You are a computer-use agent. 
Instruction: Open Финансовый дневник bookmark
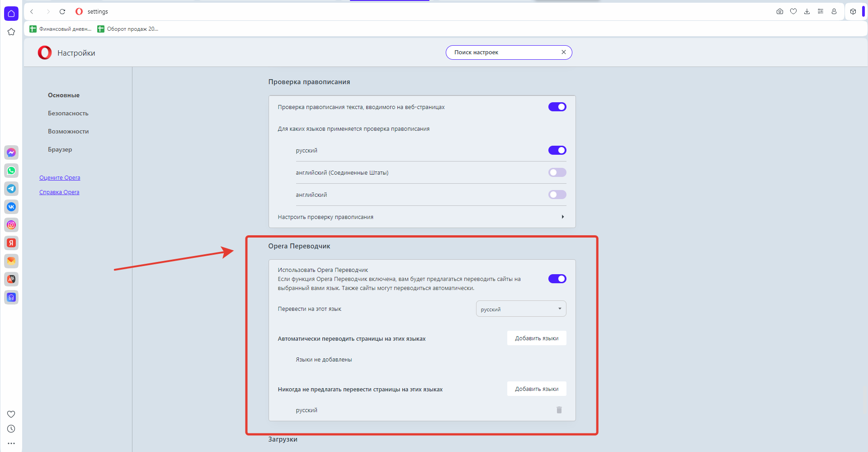(61, 29)
